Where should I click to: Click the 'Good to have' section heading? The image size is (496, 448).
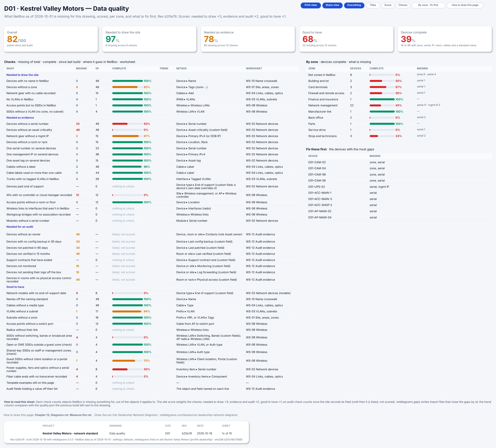[15, 287]
